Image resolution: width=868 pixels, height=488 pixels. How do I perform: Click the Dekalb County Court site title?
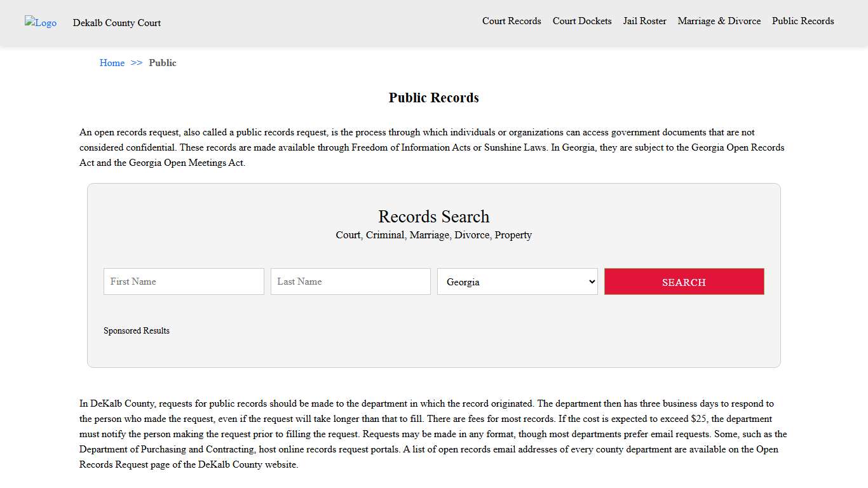click(x=117, y=23)
